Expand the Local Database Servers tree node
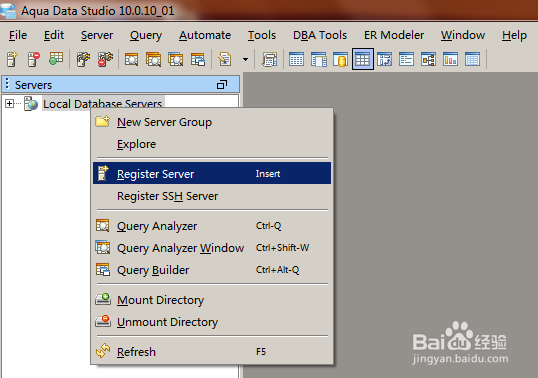Image resolution: width=538 pixels, height=378 pixels. point(9,103)
